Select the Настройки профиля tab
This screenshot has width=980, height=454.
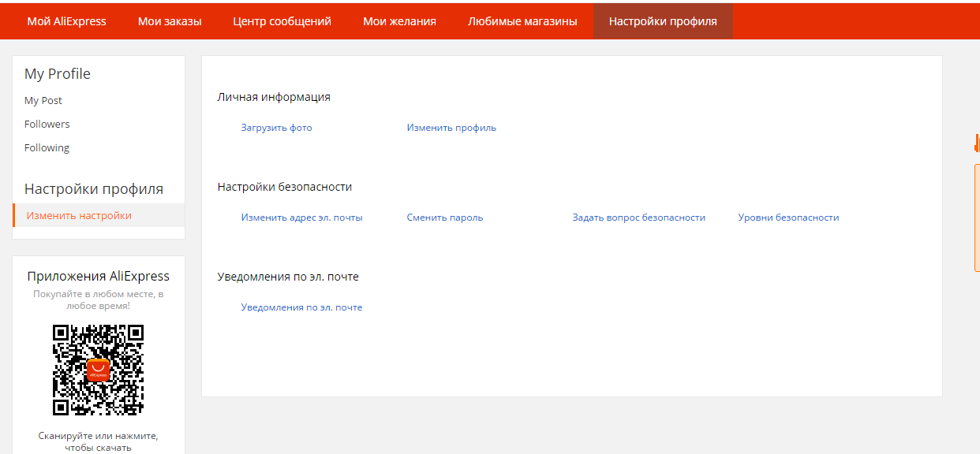[663, 21]
